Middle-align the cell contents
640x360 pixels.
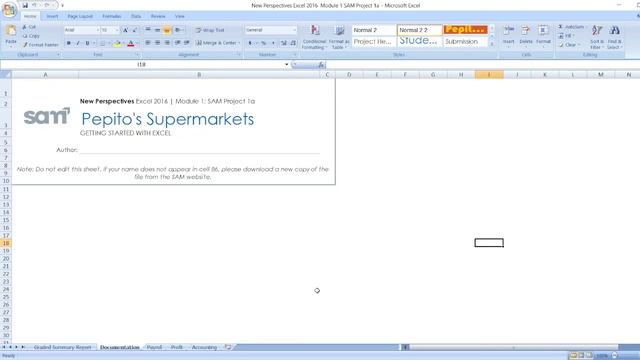point(157,30)
